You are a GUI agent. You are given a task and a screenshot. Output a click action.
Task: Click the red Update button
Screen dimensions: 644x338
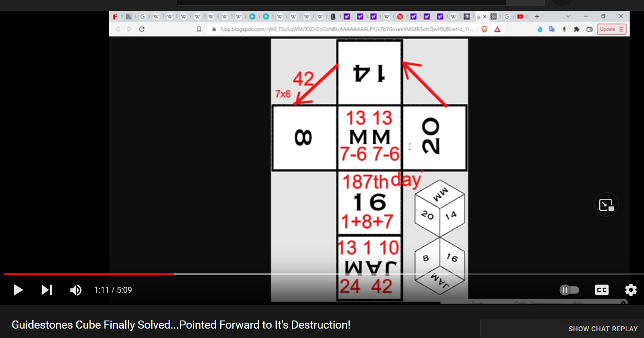point(612,29)
